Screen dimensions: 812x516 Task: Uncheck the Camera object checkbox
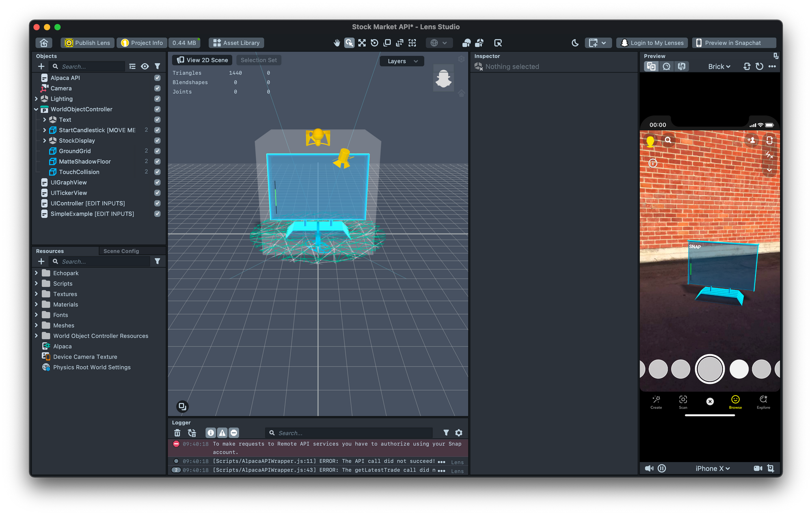pos(158,88)
